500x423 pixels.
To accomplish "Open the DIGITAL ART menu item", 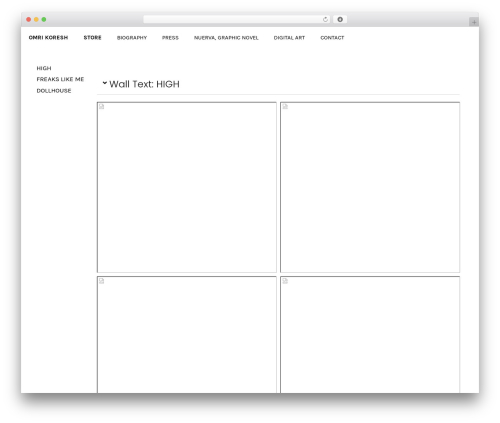I will (x=289, y=38).
